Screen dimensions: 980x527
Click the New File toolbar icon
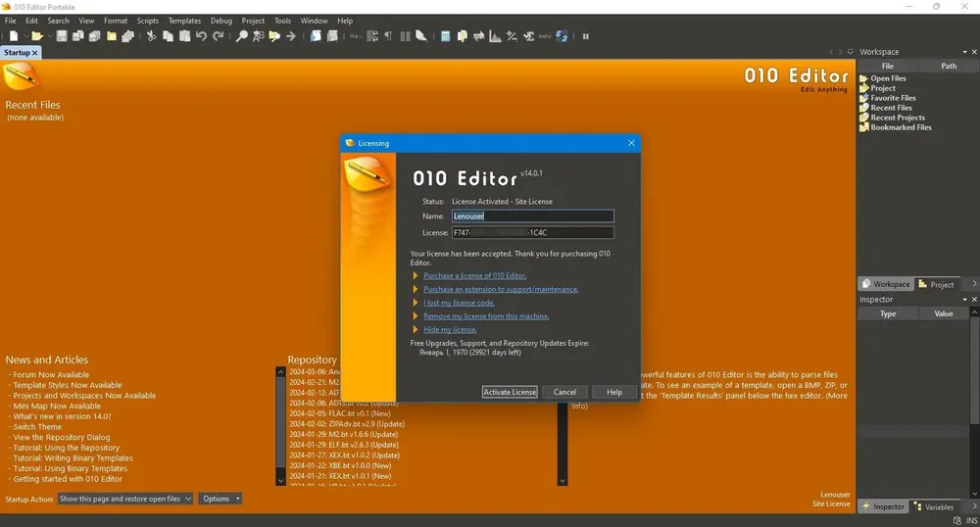coord(14,36)
